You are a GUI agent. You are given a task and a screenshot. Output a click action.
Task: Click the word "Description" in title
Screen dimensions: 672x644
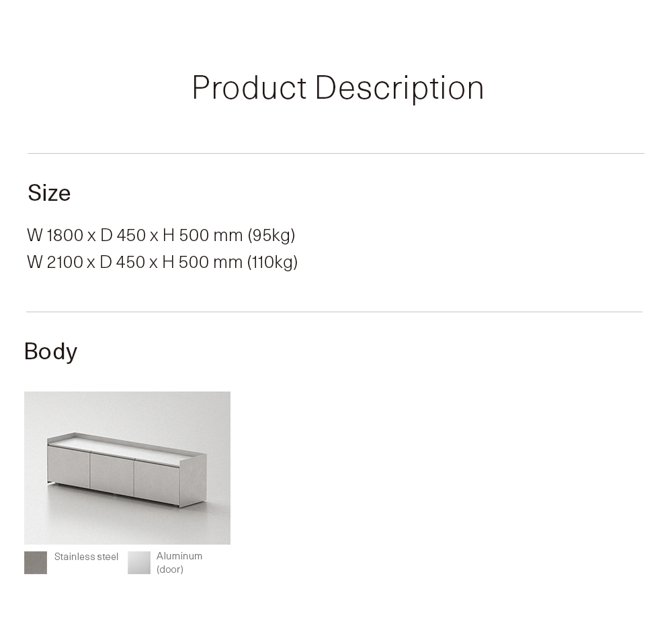click(x=399, y=88)
